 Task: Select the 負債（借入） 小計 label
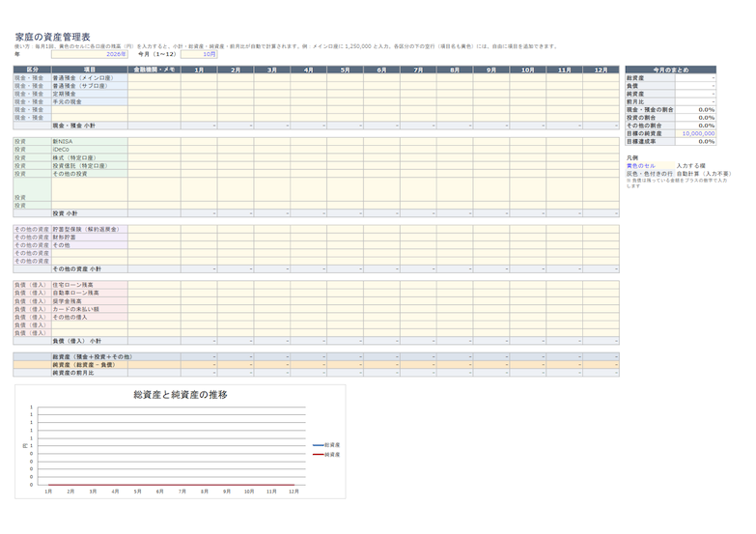click(76, 341)
